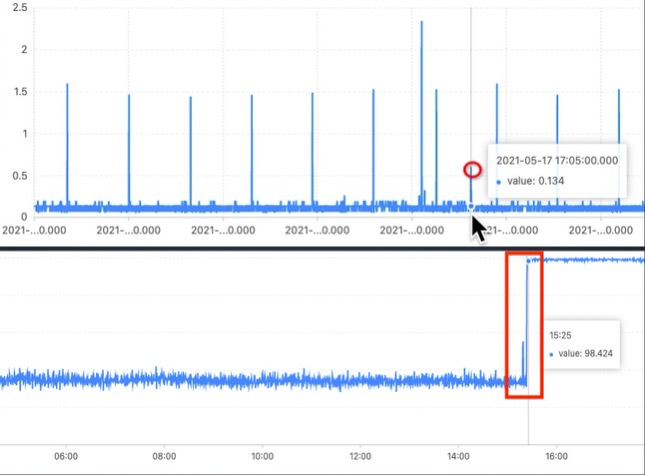Click the red circled spike marker
Image resolution: width=645 pixels, height=475 pixels.
click(472, 169)
